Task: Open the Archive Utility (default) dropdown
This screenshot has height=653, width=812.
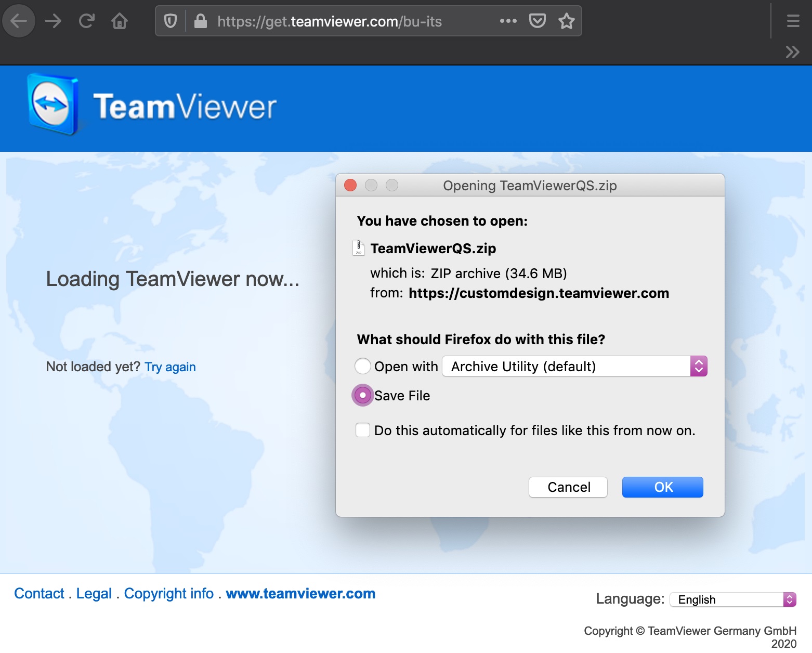Action: [x=575, y=366]
